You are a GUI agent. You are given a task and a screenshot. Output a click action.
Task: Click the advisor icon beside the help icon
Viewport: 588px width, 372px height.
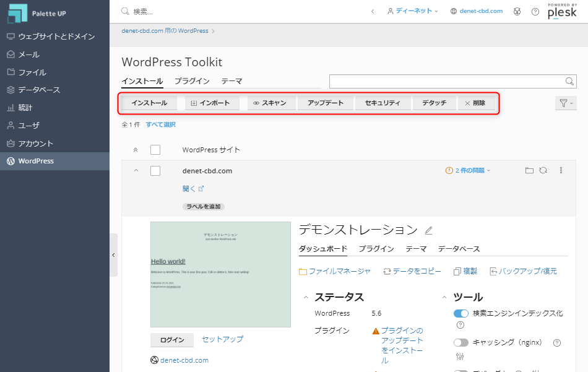pos(517,12)
